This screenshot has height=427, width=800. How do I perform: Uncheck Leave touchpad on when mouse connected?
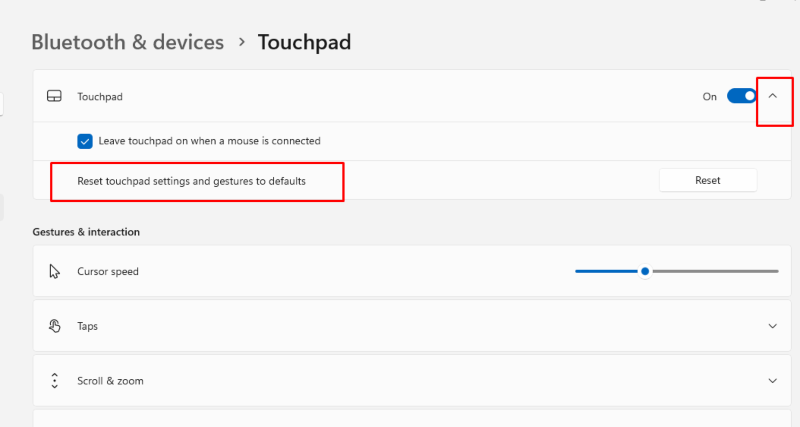[85, 141]
